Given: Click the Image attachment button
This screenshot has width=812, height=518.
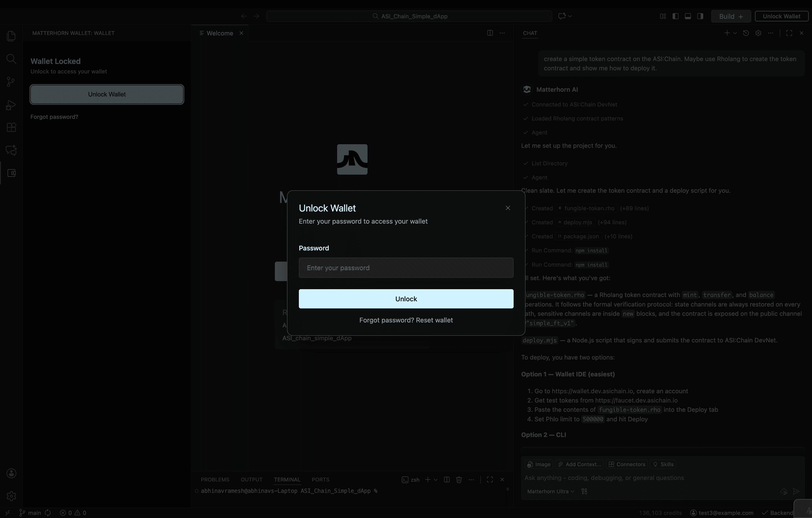Looking at the screenshot, I should pos(539,464).
